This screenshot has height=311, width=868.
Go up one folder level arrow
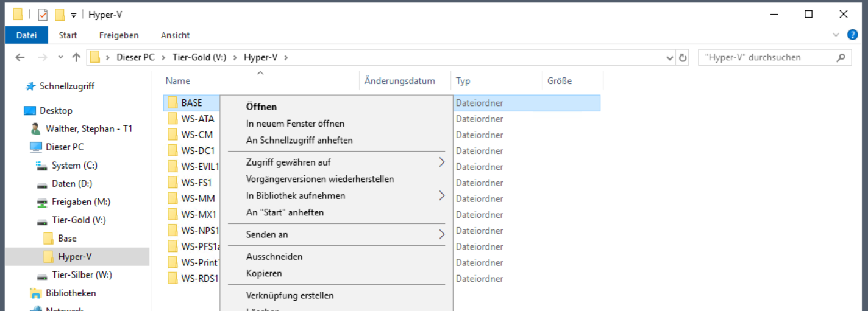click(x=76, y=57)
